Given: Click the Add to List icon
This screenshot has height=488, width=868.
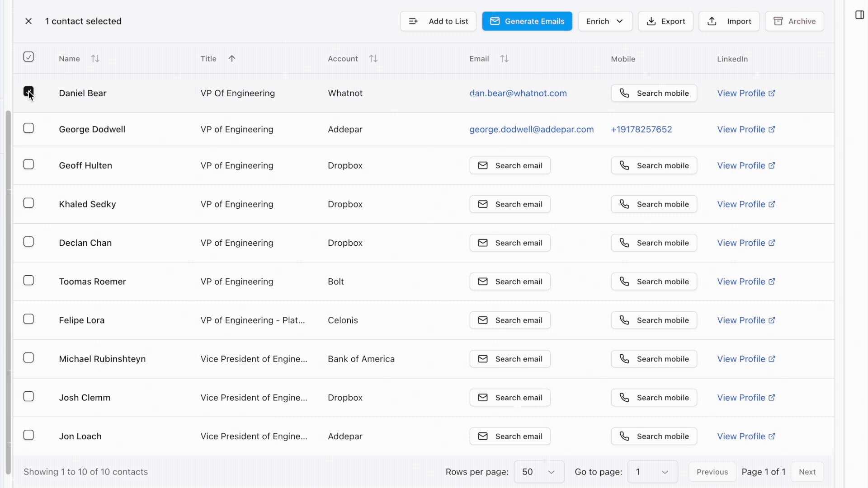Looking at the screenshot, I should (413, 21).
